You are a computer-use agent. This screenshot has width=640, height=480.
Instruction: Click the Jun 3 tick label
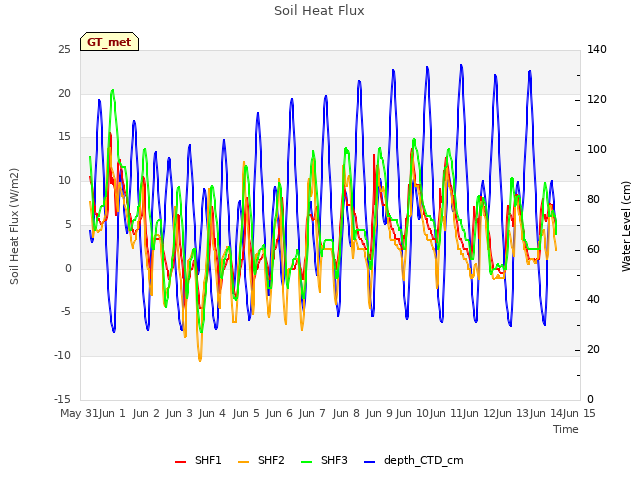pyautogui.click(x=179, y=413)
